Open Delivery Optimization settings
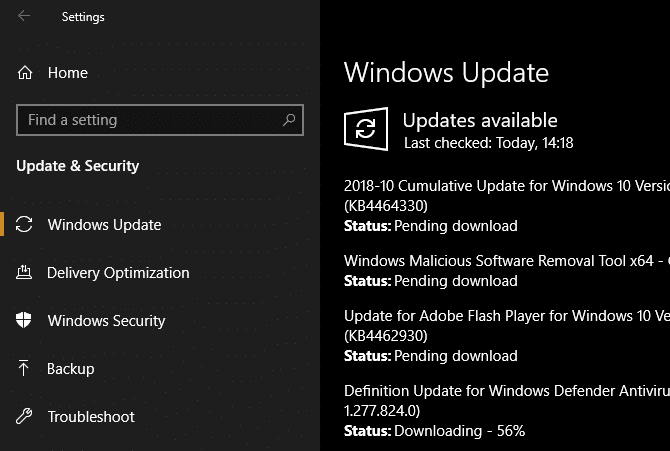The height and width of the screenshot is (451, 670). (x=118, y=273)
